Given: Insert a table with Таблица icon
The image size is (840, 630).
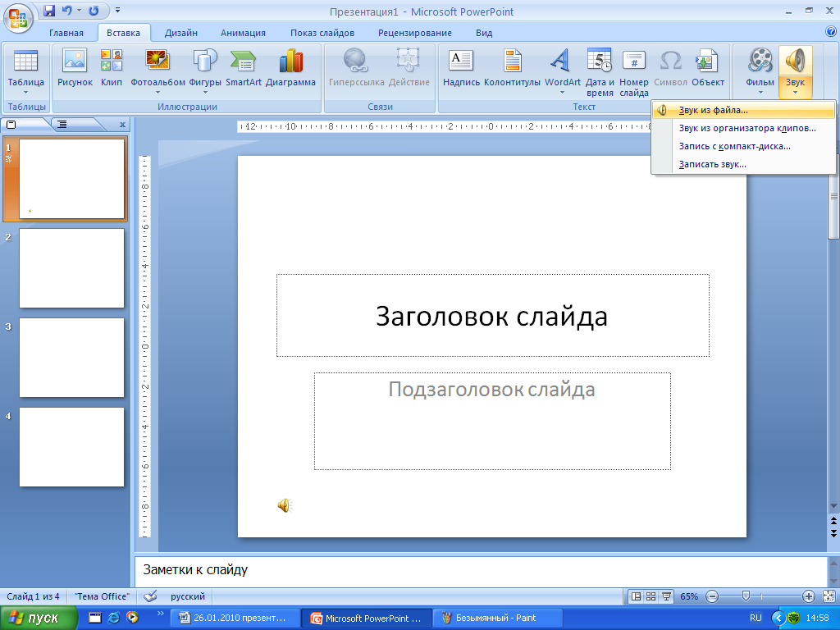Looking at the screenshot, I should 25,72.
